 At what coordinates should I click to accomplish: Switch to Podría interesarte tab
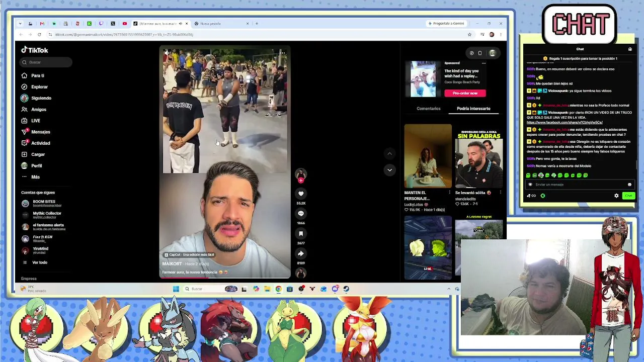click(473, 109)
